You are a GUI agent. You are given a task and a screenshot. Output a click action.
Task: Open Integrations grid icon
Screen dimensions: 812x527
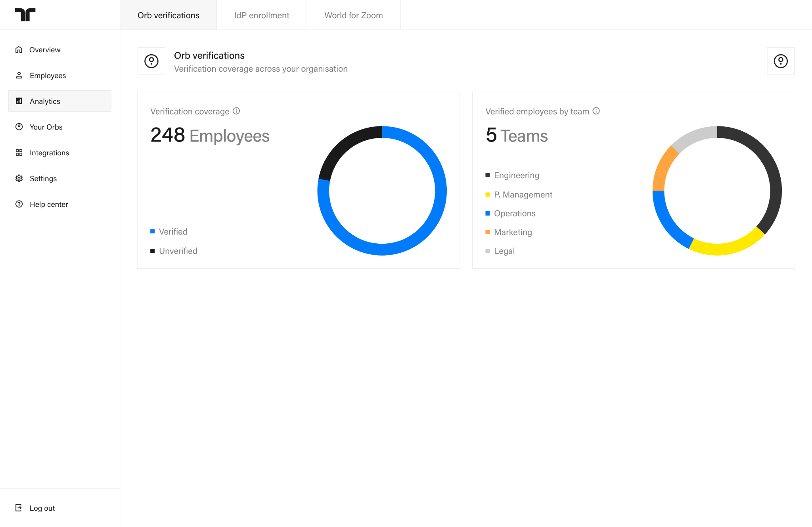point(19,153)
